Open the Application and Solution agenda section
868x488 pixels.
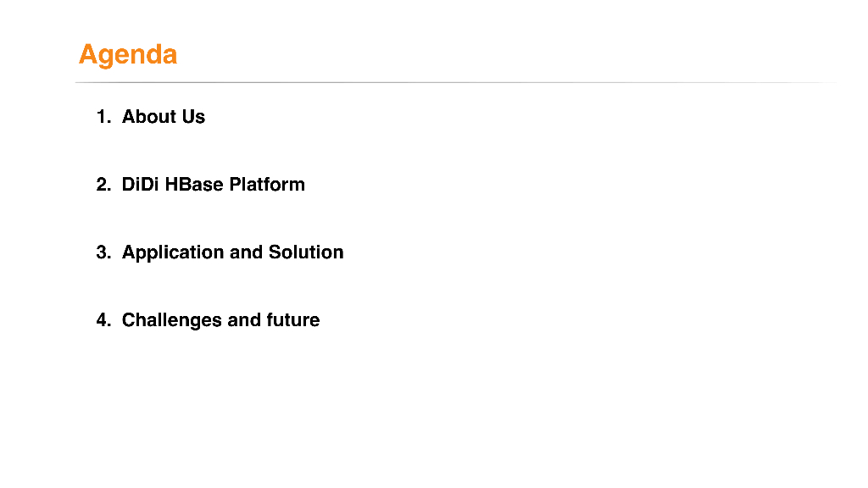click(x=232, y=252)
